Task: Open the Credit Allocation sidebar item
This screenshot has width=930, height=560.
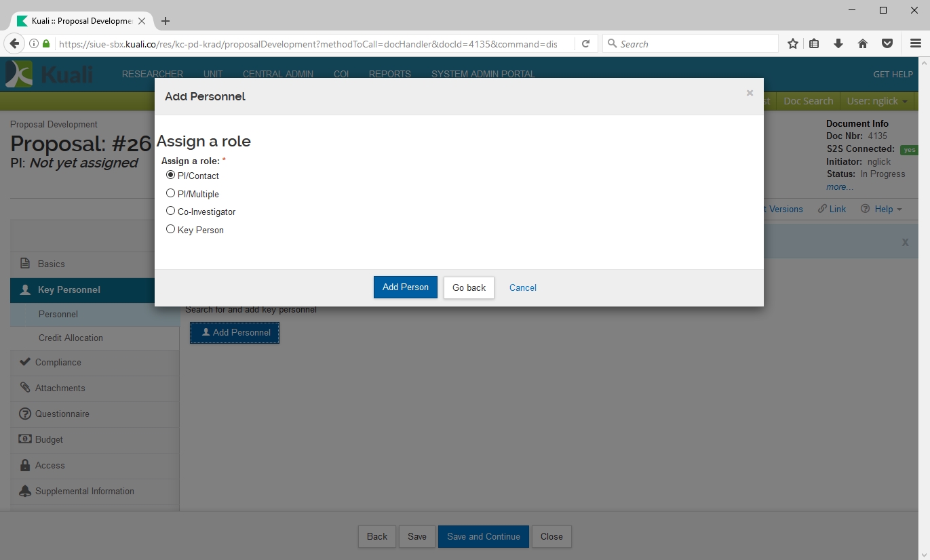Action: [x=71, y=338]
